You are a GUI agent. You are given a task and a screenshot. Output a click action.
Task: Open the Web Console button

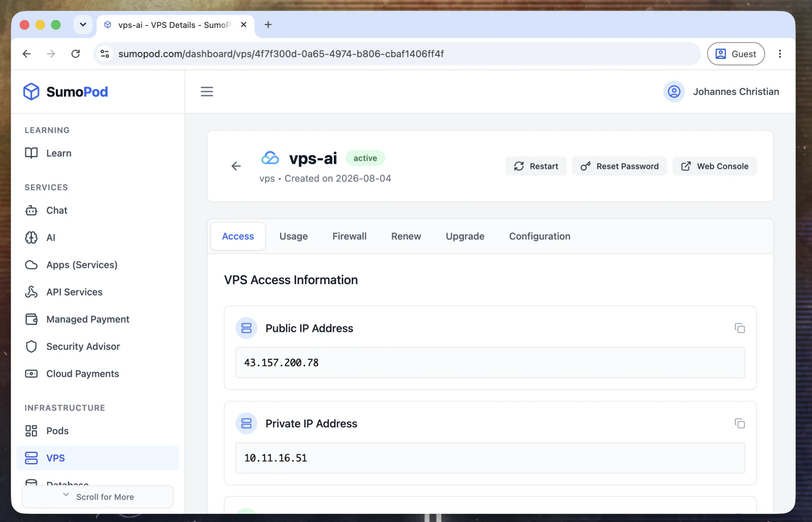715,166
